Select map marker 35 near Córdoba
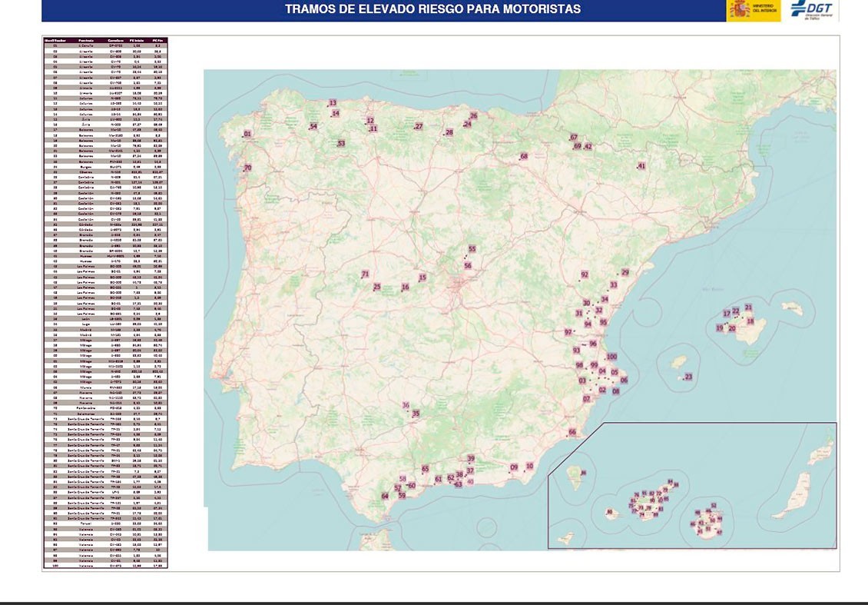Viewport: 868px width, 605px height. coord(416,414)
